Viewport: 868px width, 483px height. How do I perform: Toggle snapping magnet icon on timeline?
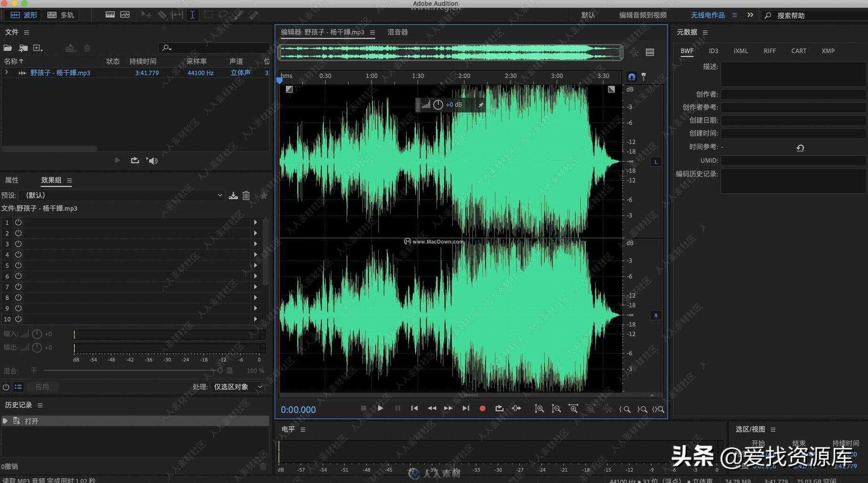coord(632,77)
